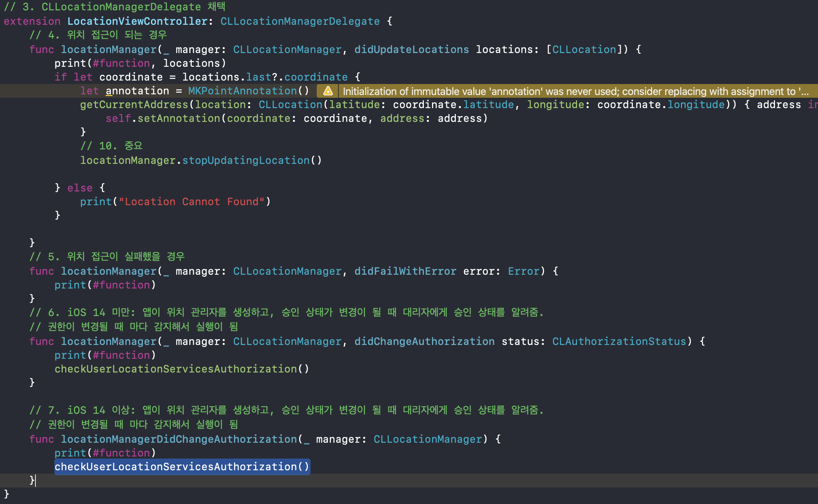Viewport: 818px width, 504px height.
Task: Click the didChangeAuthorization parameter label
Action: click(x=424, y=342)
